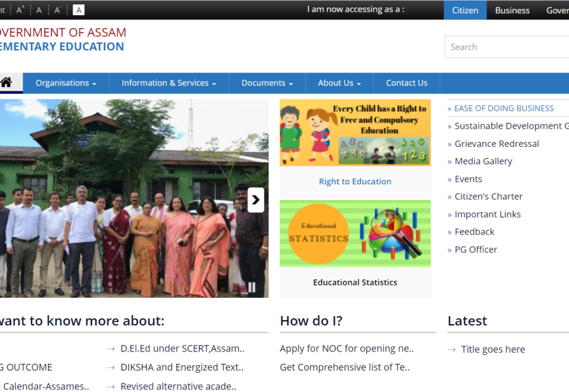Switch to Business access mode
Viewport: 569px width, 392px height.
click(x=512, y=10)
